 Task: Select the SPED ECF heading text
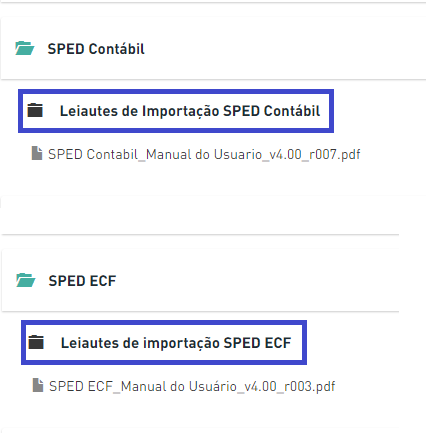(82, 281)
